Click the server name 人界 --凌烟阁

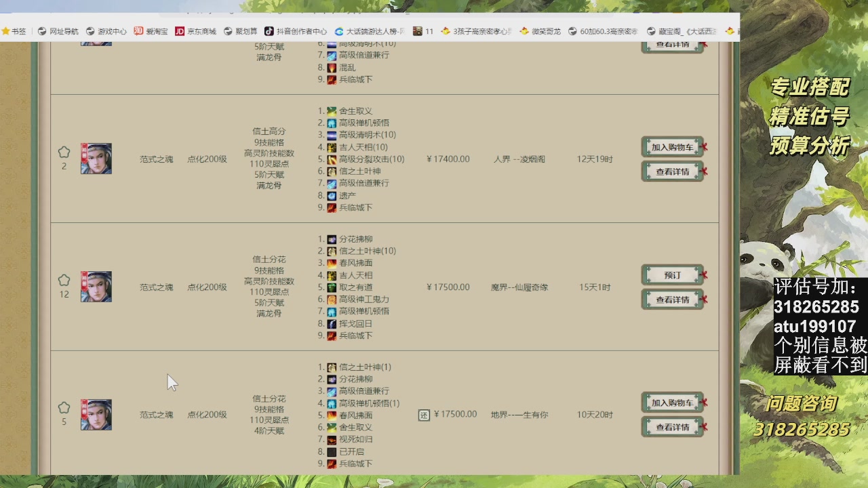[x=519, y=159]
